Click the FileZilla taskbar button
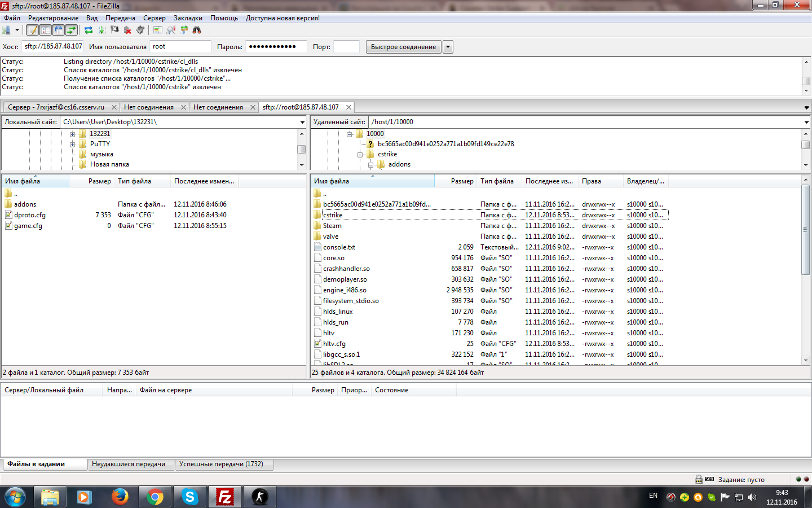812x508 pixels. click(x=224, y=497)
